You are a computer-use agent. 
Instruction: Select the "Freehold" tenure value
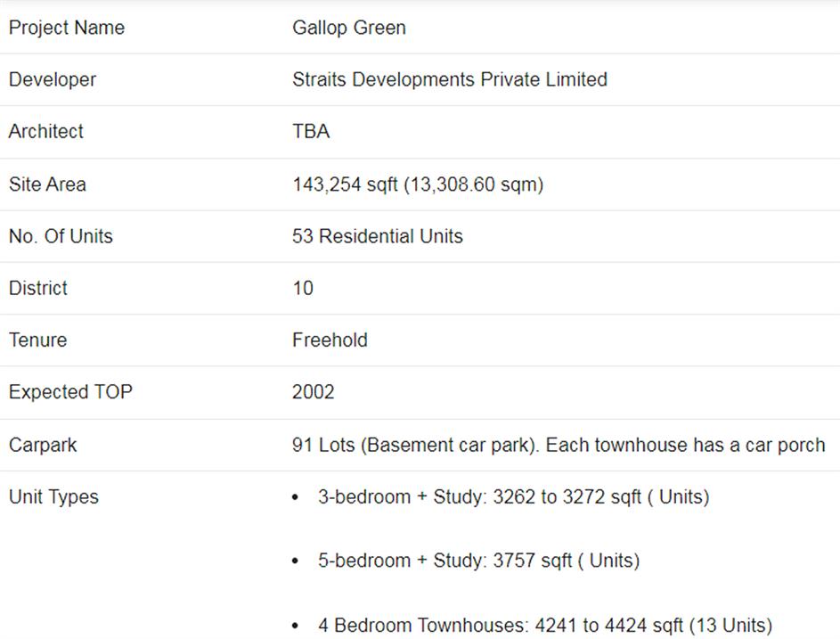[330, 340]
